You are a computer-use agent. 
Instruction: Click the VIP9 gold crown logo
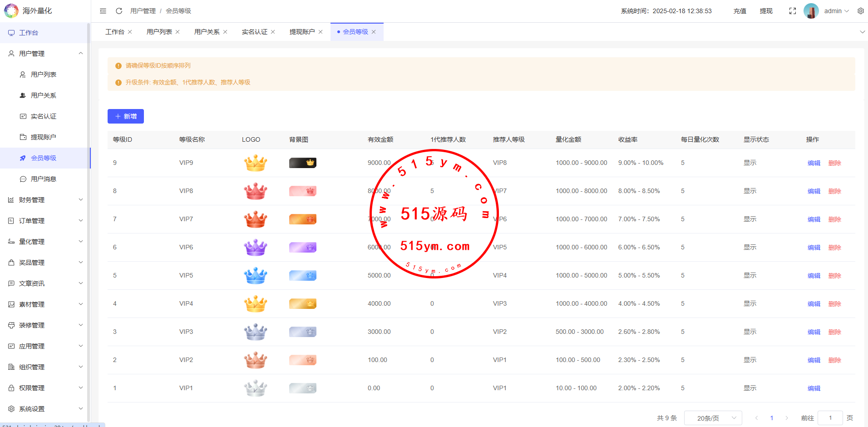(x=255, y=163)
